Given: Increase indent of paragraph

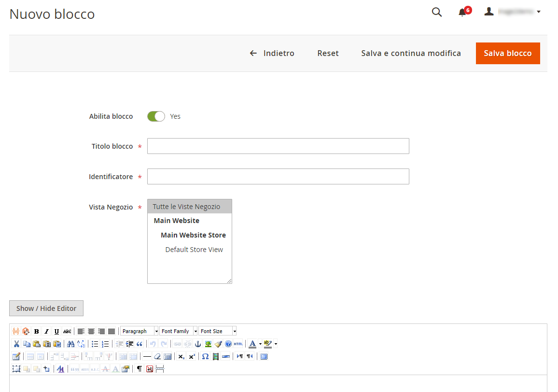Looking at the screenshot, I should [x=129, y=344].
